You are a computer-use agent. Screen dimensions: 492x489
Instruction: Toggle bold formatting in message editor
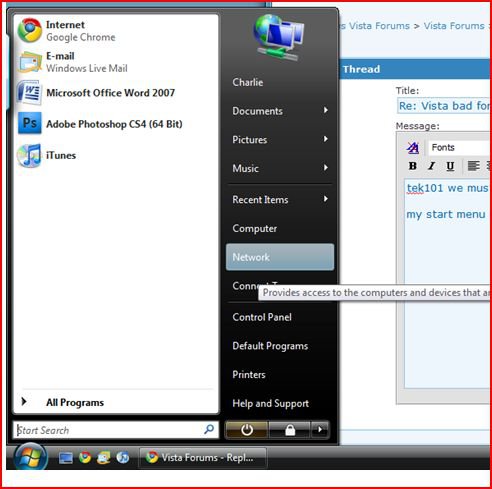[413, 166]
